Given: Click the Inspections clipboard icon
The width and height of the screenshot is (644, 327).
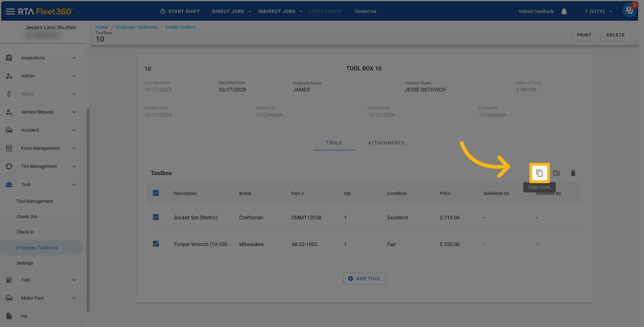Looking at the screenshot, I should tap(9, 58).
